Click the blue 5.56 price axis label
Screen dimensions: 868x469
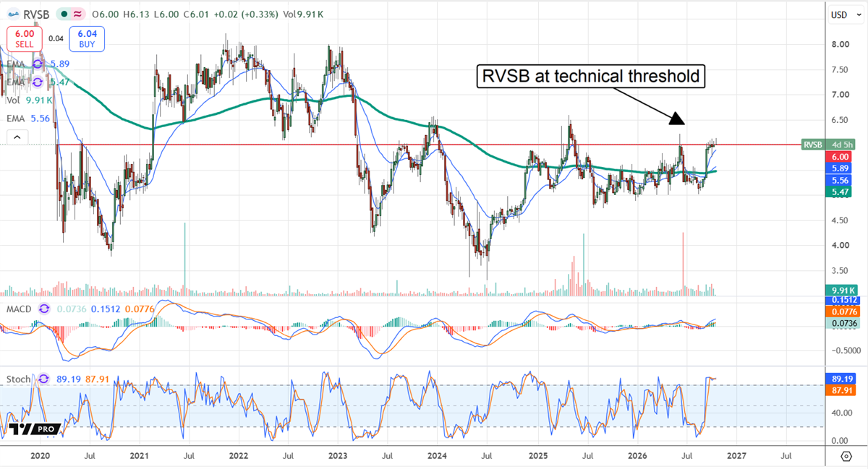[x=839, y=179]
